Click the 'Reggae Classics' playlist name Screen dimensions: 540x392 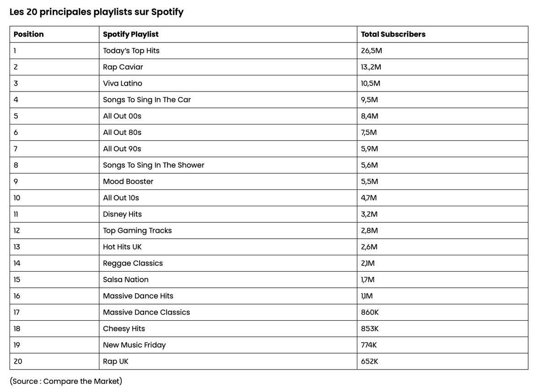(133, 263)
